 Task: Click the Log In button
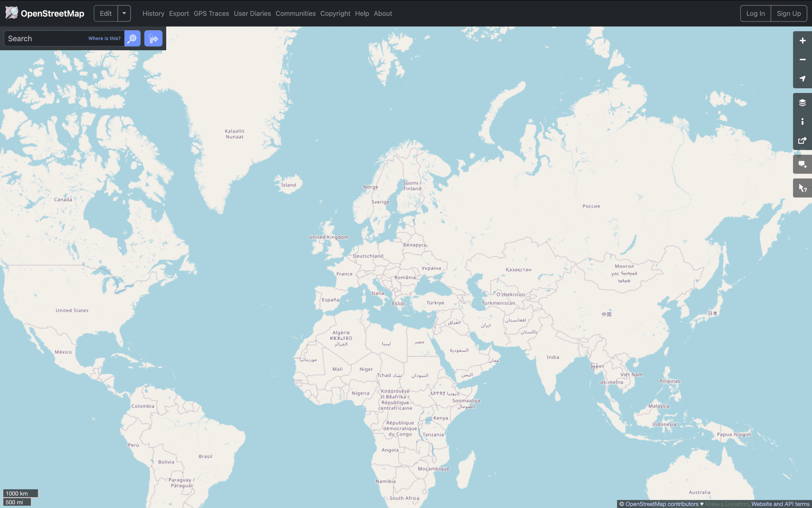(x=755, y=13)
